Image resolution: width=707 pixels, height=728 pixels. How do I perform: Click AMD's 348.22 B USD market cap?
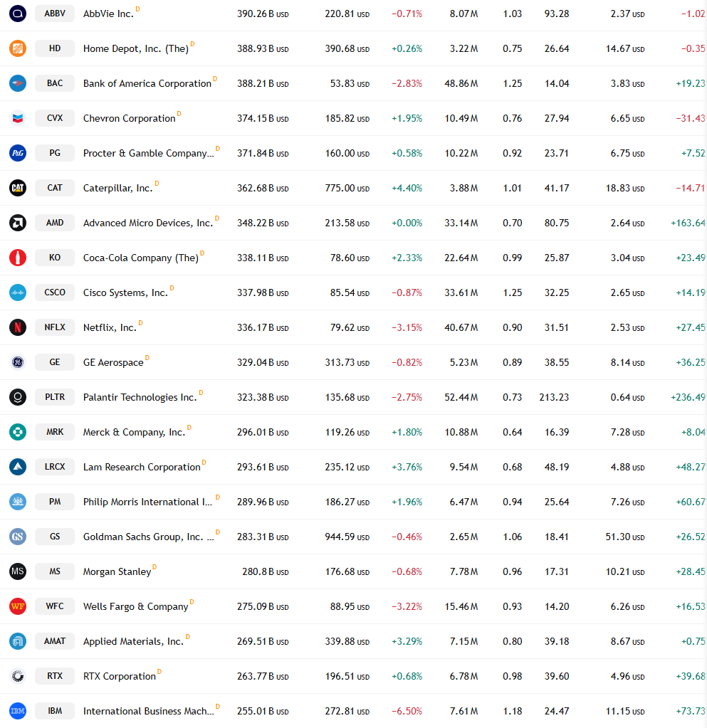click(x=263, y=223)
